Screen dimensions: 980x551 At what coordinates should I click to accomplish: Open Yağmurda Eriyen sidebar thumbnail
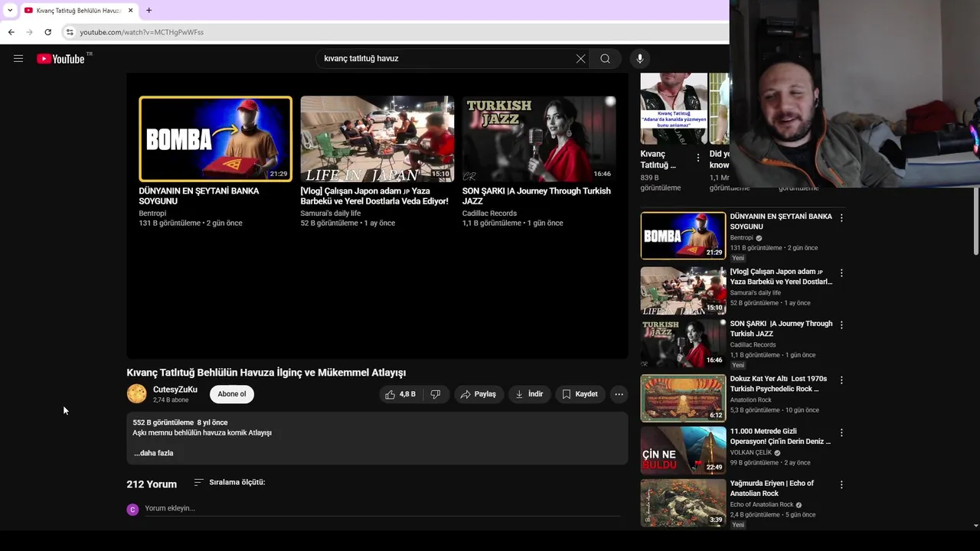click(683, 502)
